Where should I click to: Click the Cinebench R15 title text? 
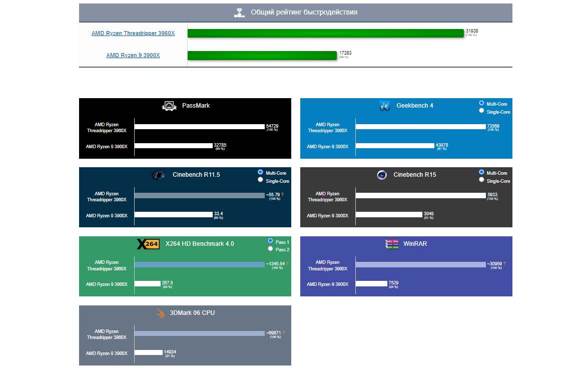click(x=415, y=175)
